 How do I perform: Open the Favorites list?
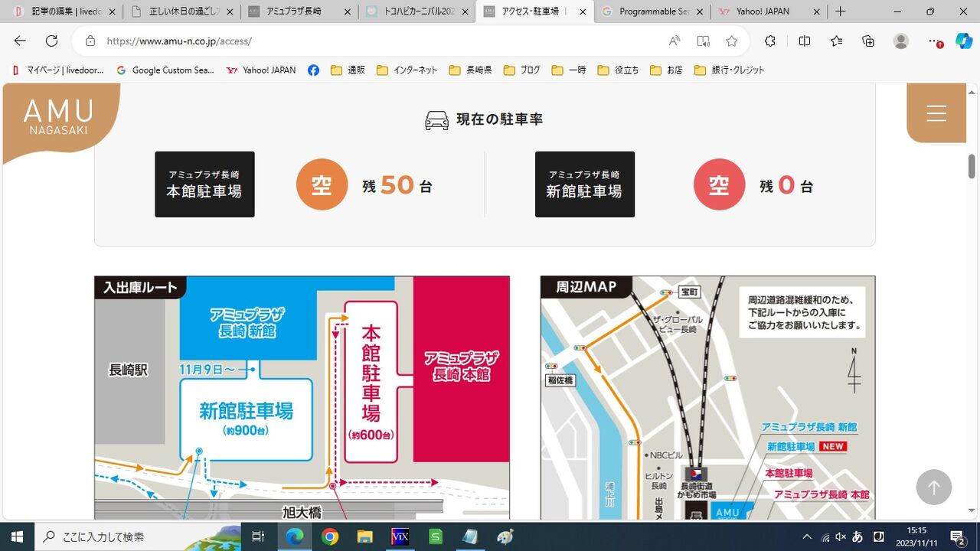[x=836, y=41]
